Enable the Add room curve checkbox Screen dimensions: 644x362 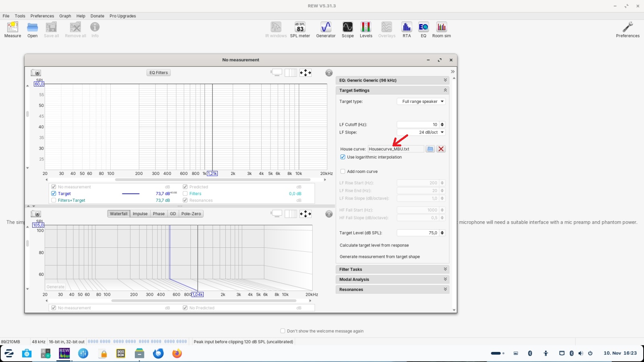pos(343,171)
